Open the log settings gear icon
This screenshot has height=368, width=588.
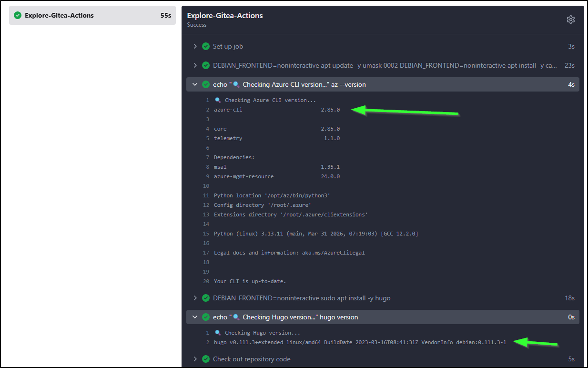click(570, 20)
